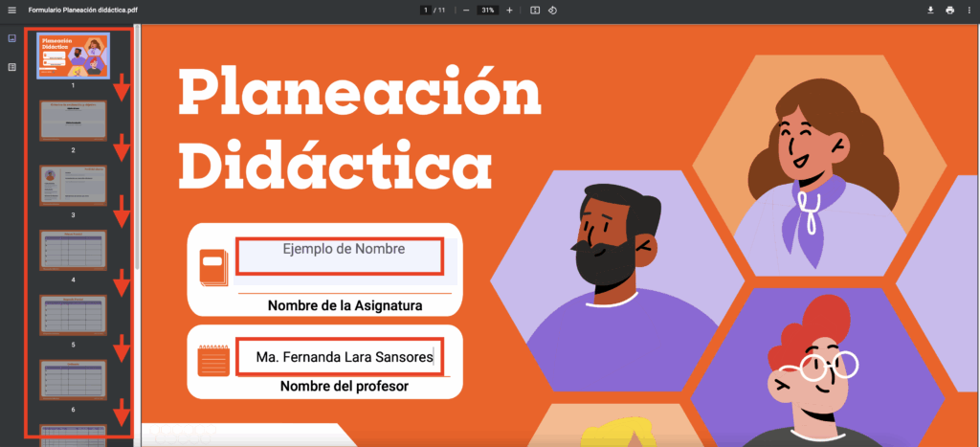Show the thumbnails view in sidebar
Image resolution: width=980 pixels, height=447 pixels.
pos(11,38)
